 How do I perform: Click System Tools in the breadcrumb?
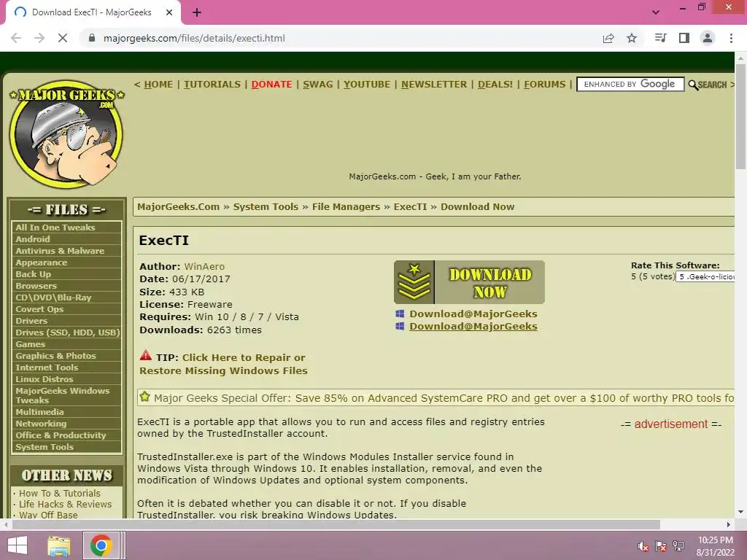pyautogui.click(x=266, y=206)
